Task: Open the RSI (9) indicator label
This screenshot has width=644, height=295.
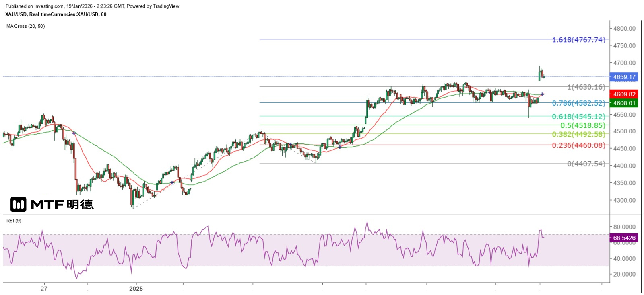Action: coord(14,221)
